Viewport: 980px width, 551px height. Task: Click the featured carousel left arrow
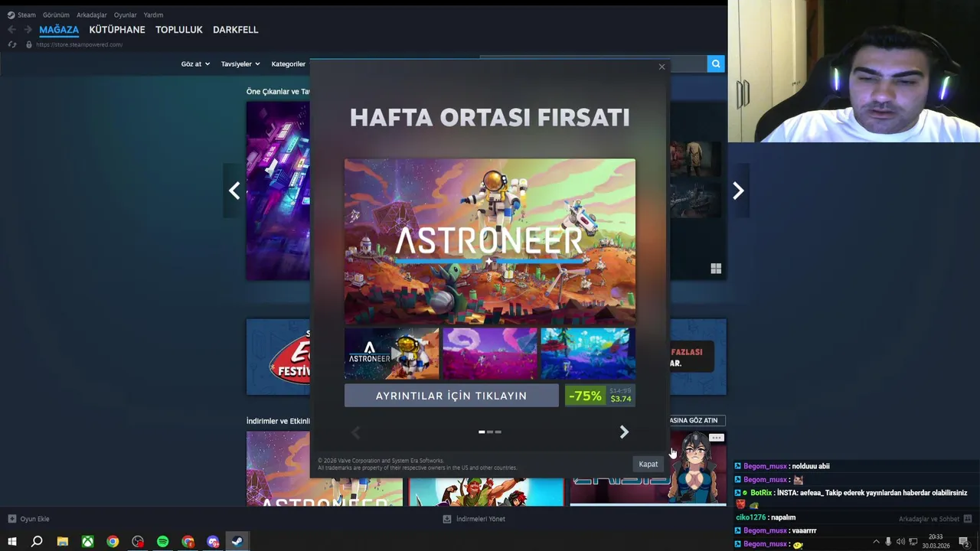pos(234,191)
